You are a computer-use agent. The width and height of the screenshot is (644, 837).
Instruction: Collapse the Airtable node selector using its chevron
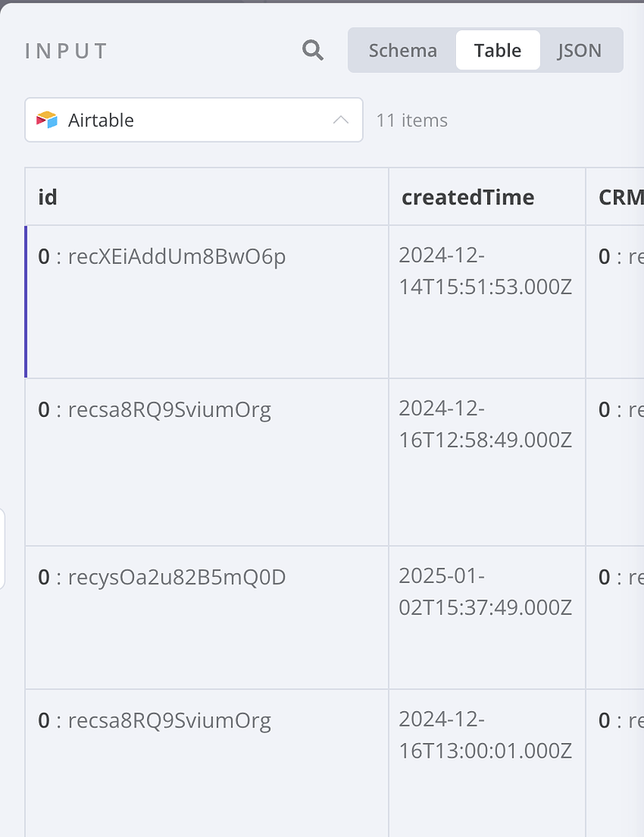click(339, 119)
